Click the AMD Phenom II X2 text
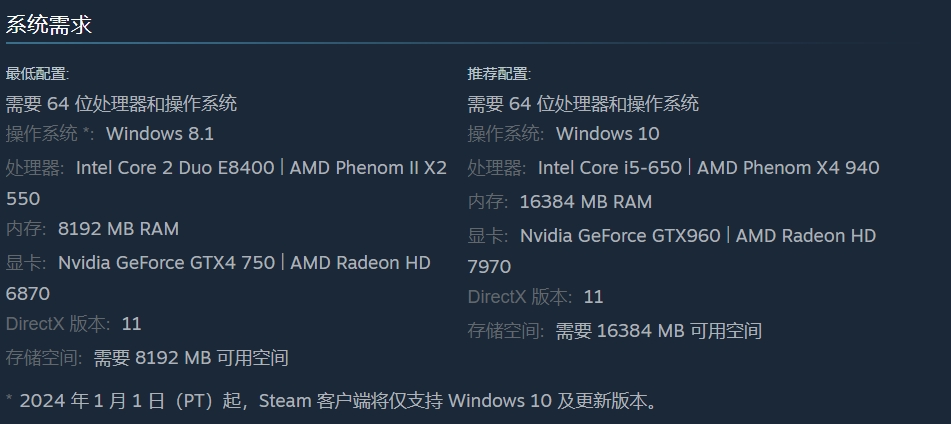The image size is (951, 424). [x=368, y=168]
